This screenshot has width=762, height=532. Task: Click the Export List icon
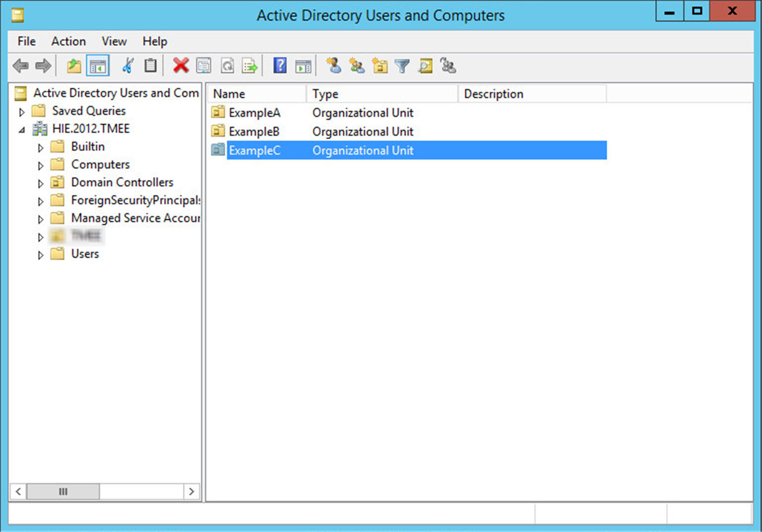[250, 66]
